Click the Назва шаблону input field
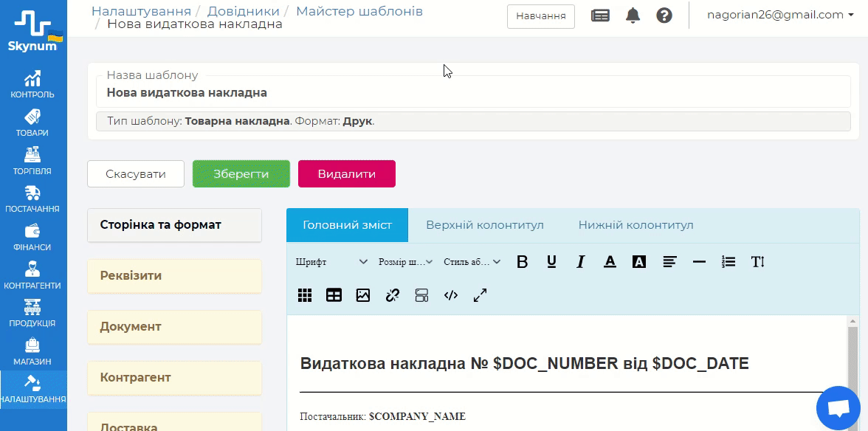The height and width of the screenshot is (431, 868). (x=473, y=92)
